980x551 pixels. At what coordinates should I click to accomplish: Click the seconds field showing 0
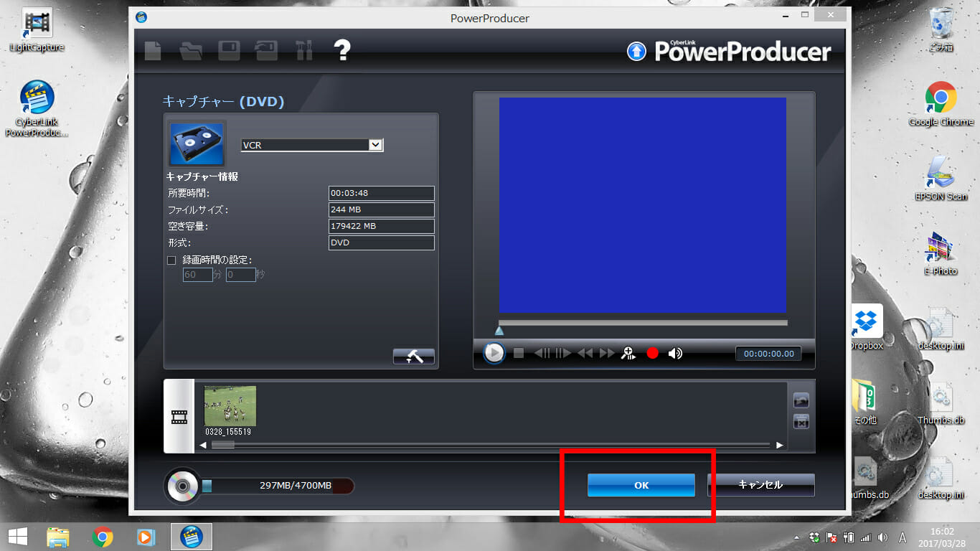coord(241,275)
